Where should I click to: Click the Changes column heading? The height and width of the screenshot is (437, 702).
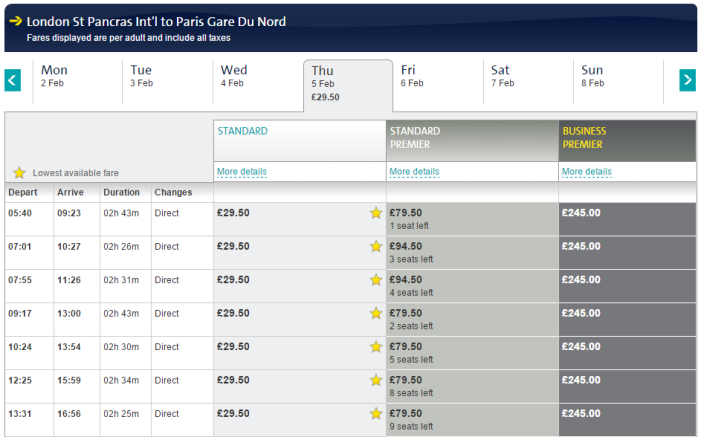click(173, 192)
